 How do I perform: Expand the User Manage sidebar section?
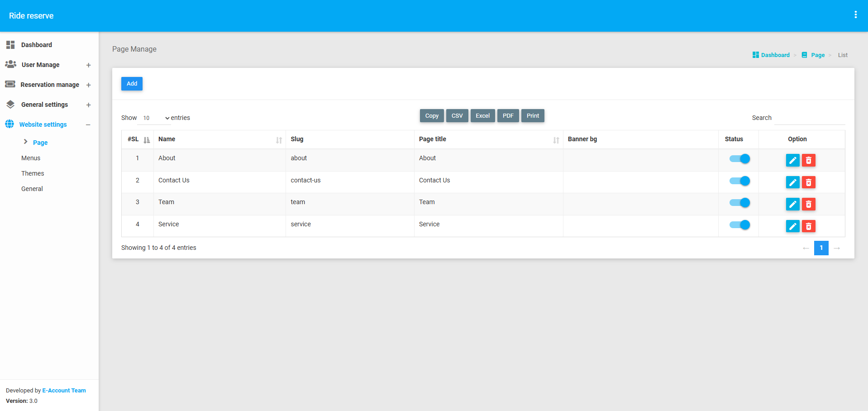click(88, 65)
